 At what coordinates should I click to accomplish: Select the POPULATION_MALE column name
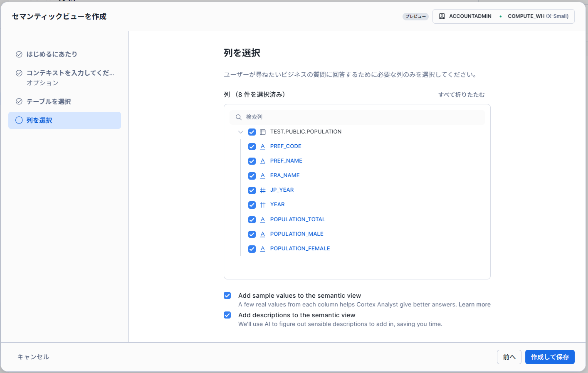(297, 234)
